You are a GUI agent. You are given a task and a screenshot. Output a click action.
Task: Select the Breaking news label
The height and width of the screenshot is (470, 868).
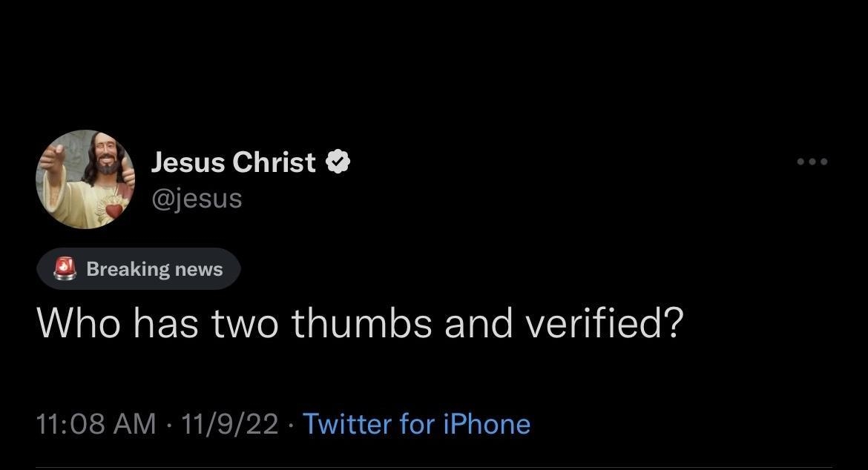[154, 268]
